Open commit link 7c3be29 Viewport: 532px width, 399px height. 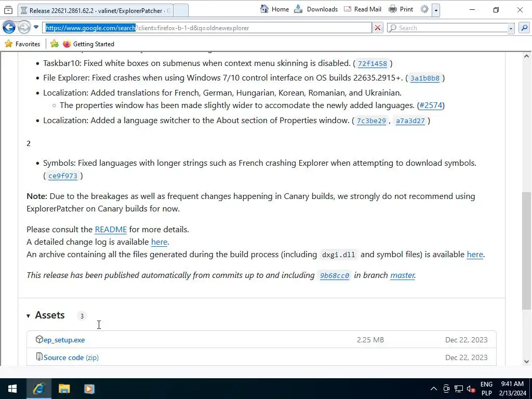tap(371, 121)
